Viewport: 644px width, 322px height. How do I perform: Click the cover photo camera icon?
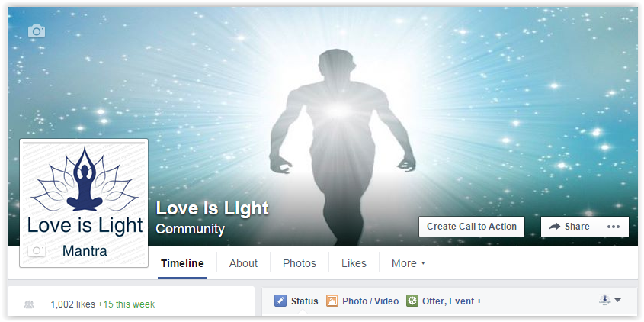point(37,31)
